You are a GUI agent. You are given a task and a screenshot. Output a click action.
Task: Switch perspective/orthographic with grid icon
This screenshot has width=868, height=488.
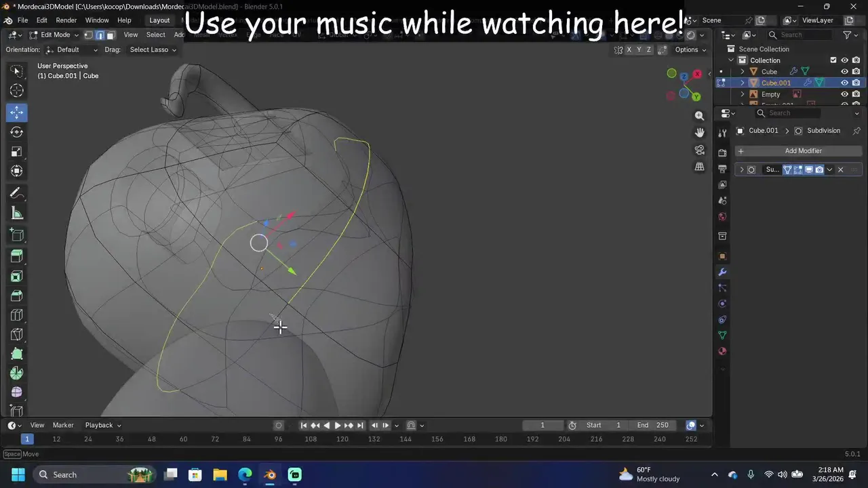point(700,167)
